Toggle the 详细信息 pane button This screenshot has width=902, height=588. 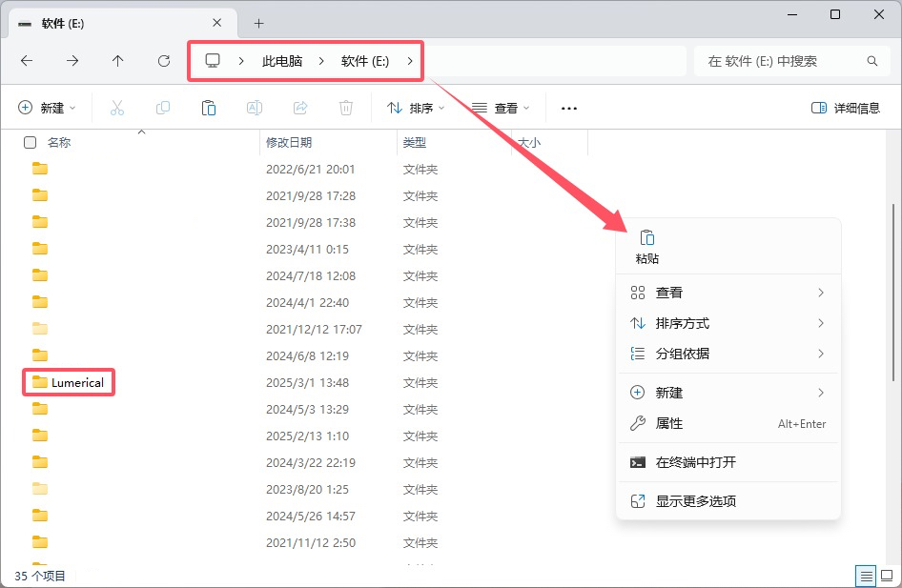[x=846, y=109]
